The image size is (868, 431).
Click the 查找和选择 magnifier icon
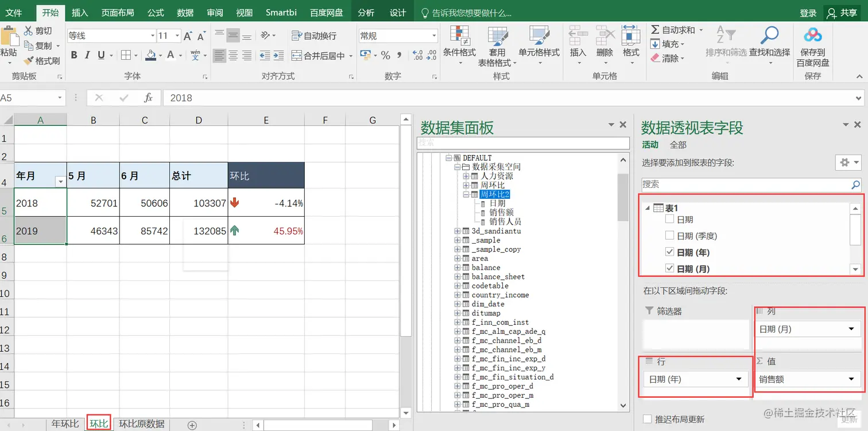click(770, 36)
